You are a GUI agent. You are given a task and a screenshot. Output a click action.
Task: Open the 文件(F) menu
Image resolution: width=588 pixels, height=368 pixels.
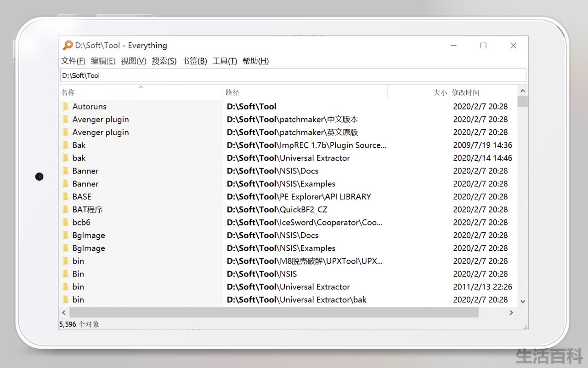click(x=73, y=61)
